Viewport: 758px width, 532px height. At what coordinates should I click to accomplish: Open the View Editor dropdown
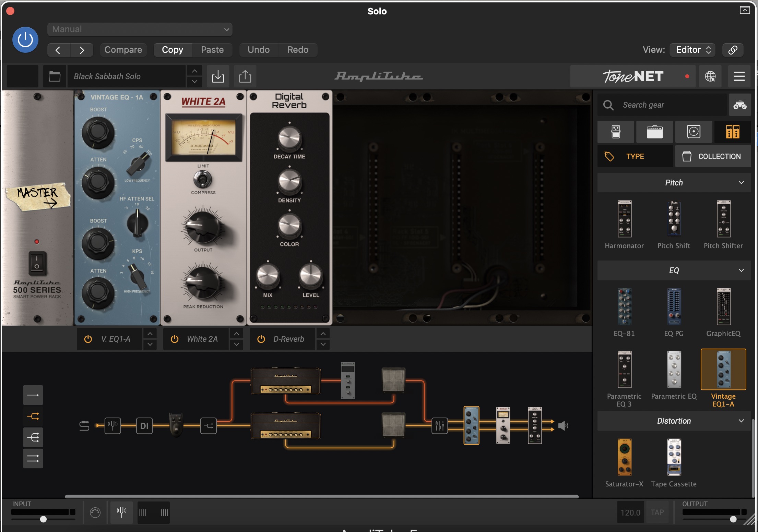point(693,50)
